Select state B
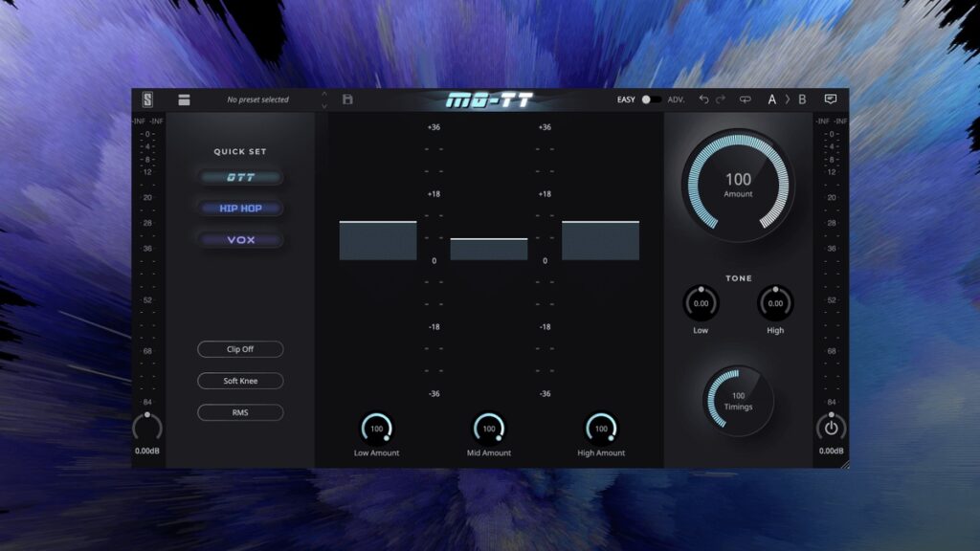The height and width of the screenshot is (551, 980). tap(802, 99)
